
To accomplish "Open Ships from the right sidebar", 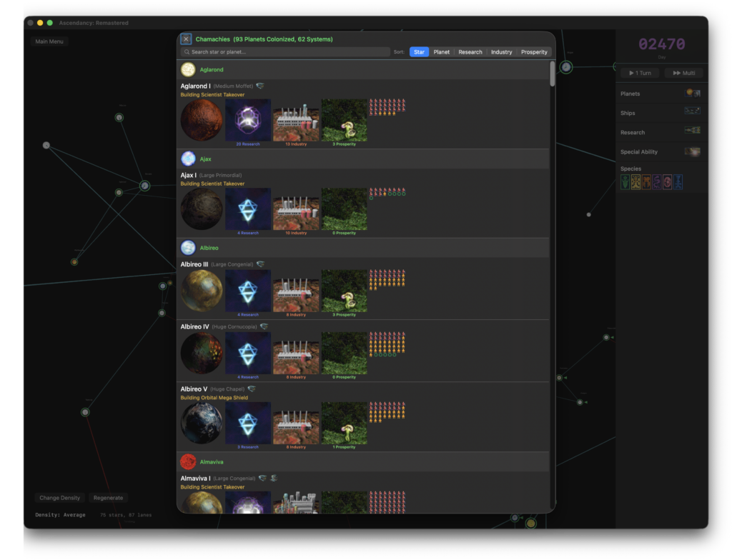I will pos(661,113).
